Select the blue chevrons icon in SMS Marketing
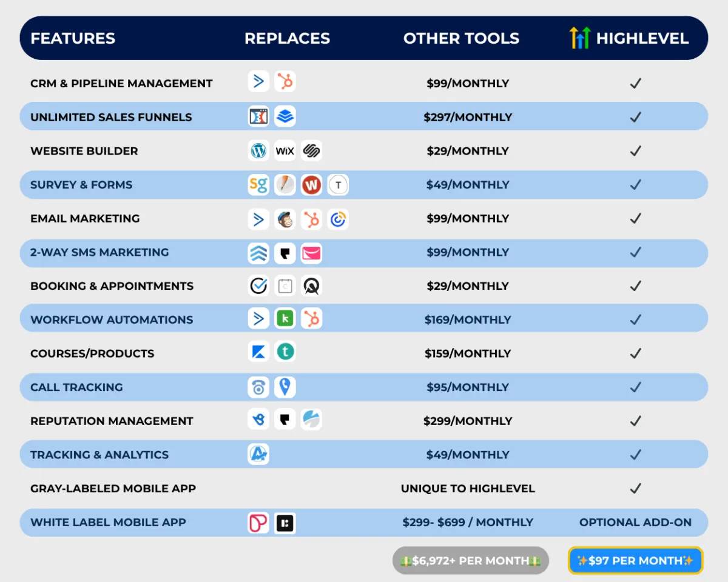The width and height of the screenshot is (728, 582). point(259,253)
